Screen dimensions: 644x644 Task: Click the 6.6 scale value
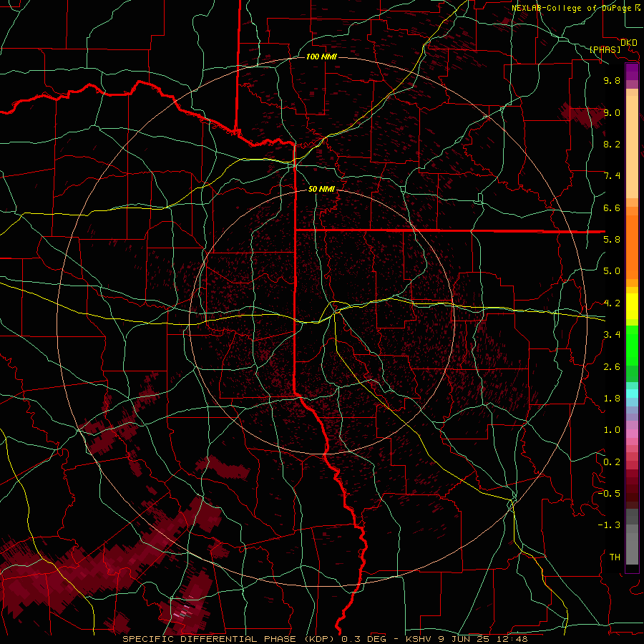612,208
